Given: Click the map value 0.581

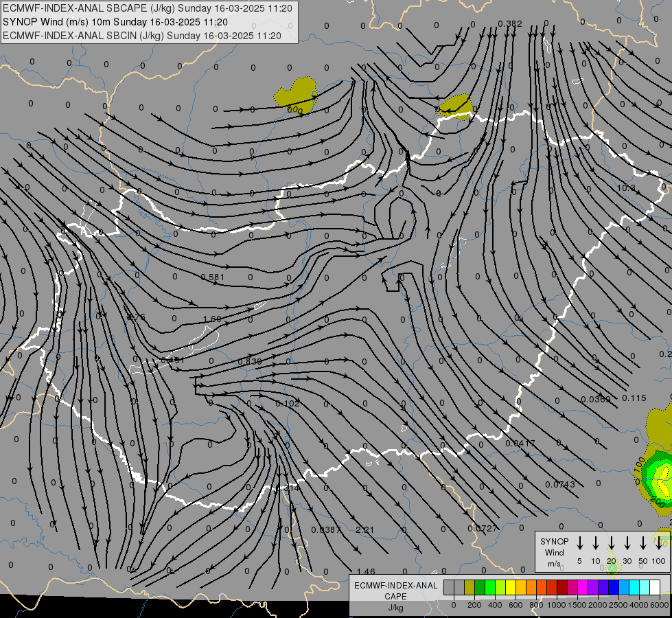Looking at the screenshot, I should tap(213, 277).
